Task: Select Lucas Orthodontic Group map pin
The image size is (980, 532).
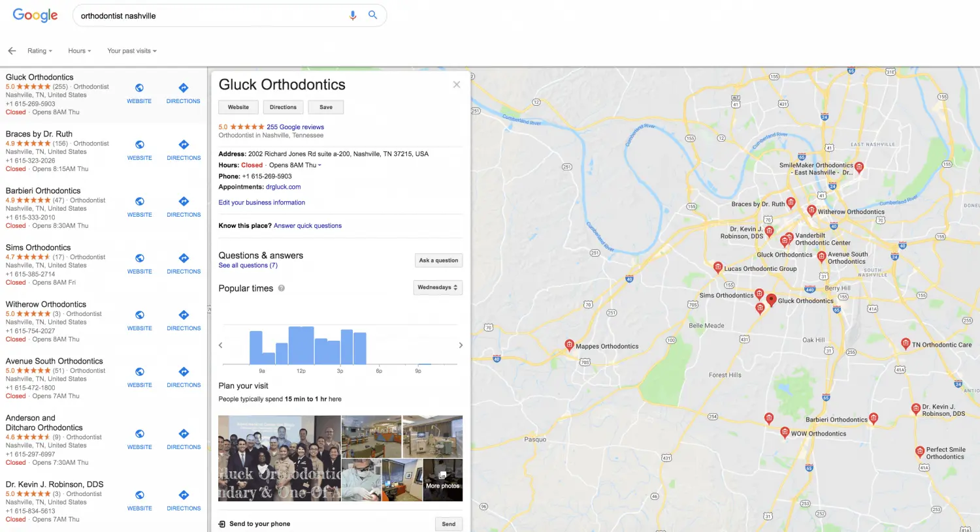Action: pos(718,267)
